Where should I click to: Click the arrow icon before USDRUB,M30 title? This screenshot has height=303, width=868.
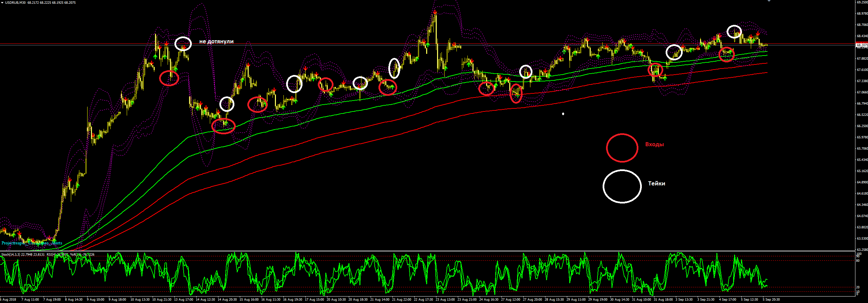[2, 3]
